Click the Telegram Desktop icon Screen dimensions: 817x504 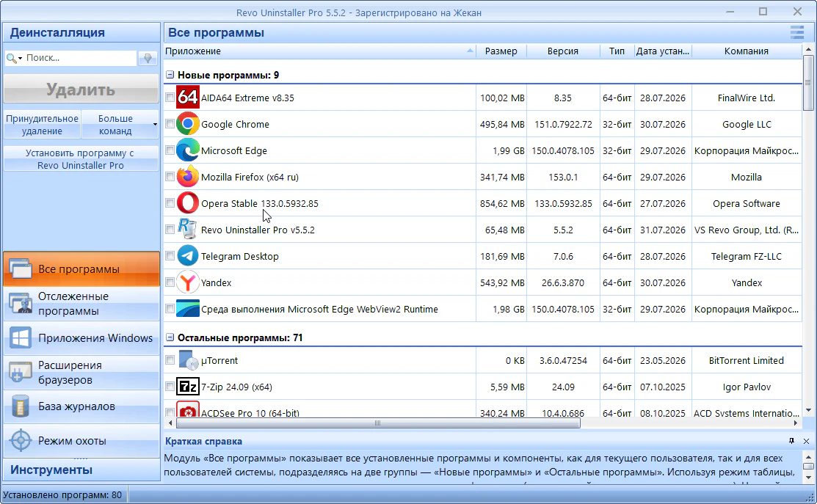(188, 256)
